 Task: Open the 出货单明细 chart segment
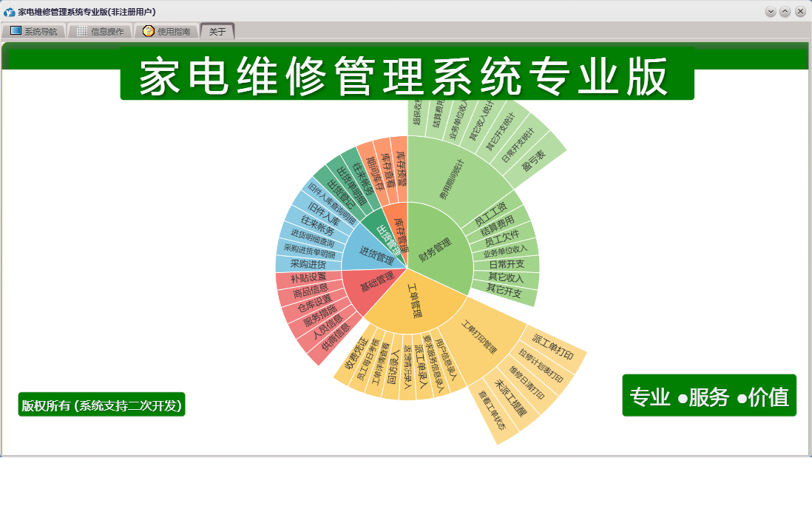point(352,186)
